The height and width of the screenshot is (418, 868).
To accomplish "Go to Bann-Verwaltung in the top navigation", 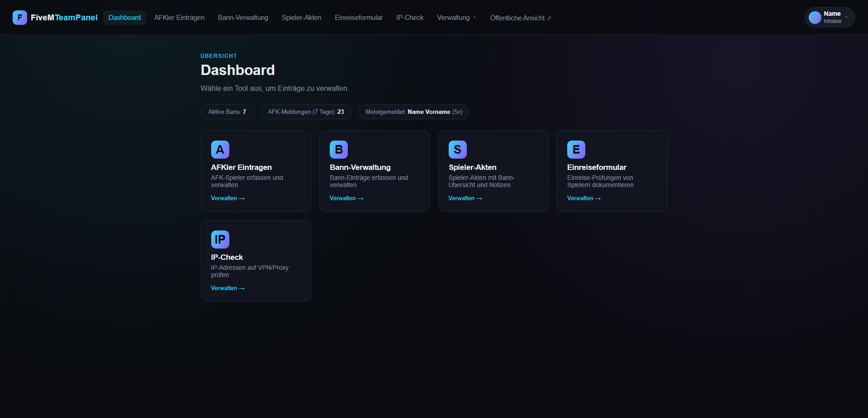I will click(x=243, y=18).
